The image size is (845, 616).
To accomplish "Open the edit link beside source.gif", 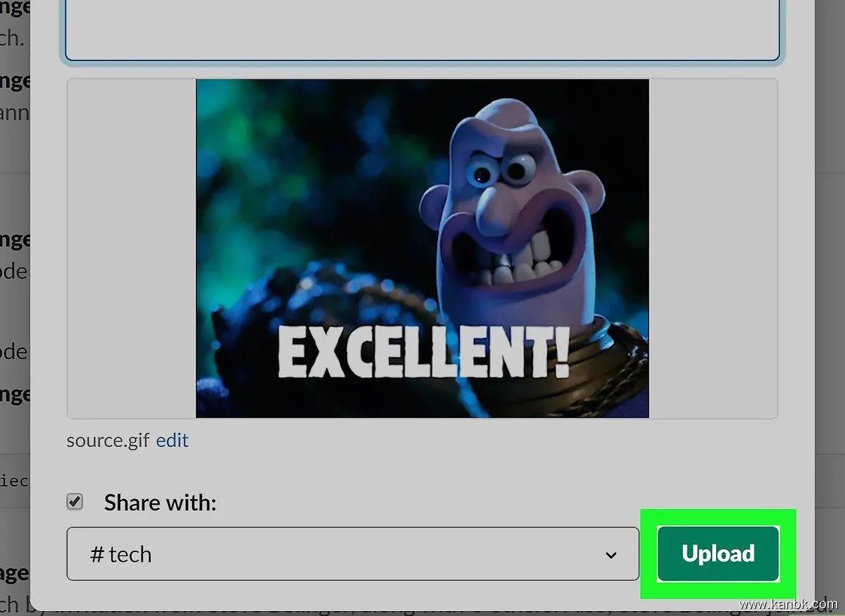I will [x=172, y=441].
